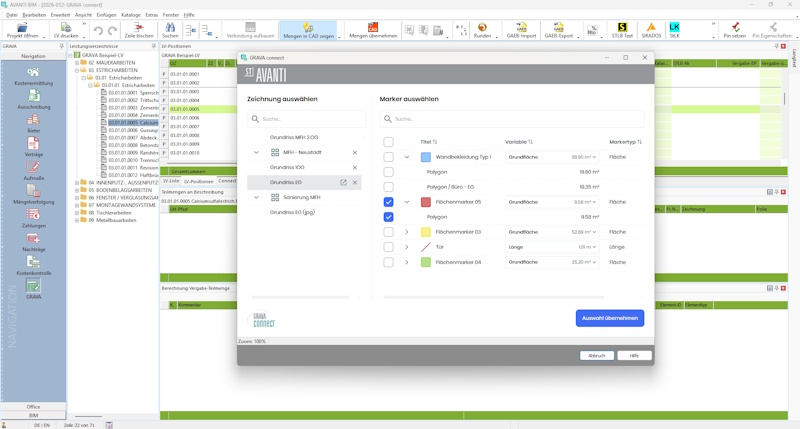Select the GRAVA navigation module
Screen dimensions: 800x429
(x=33, y=289)
